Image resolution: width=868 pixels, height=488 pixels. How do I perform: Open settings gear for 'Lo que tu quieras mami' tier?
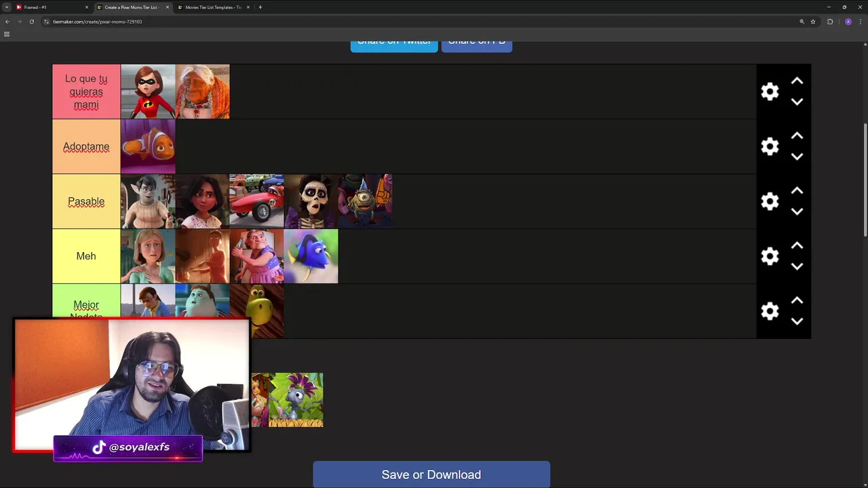[x=770, y=91]
